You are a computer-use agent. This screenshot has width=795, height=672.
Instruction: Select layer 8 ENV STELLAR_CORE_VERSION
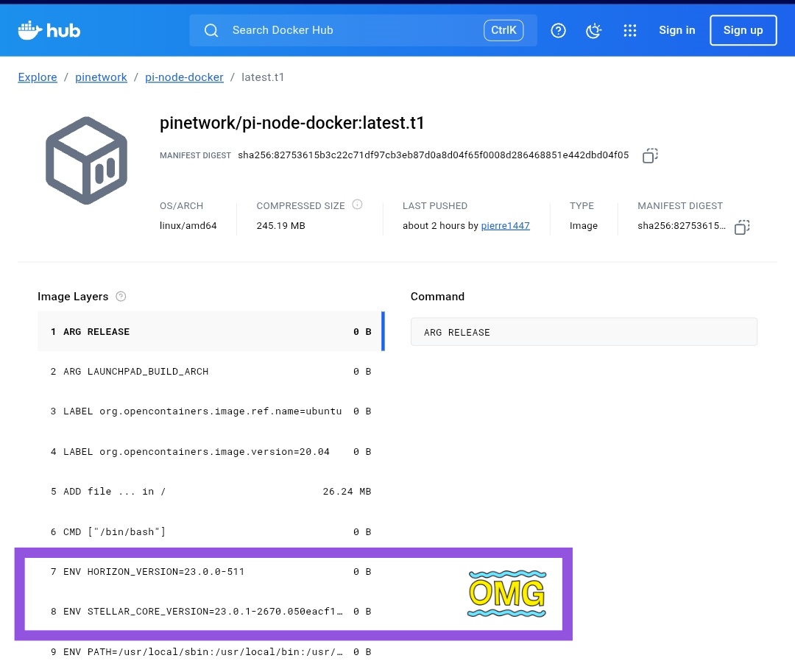pos(211,612)
